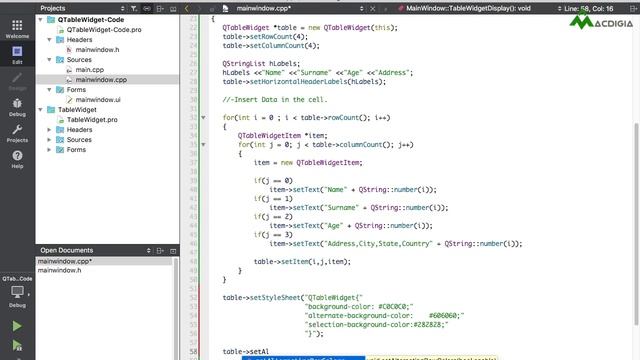Split the Open Documents panel
Screen dimensions: 640x360
pyautogui.click(x=160, y=251)
